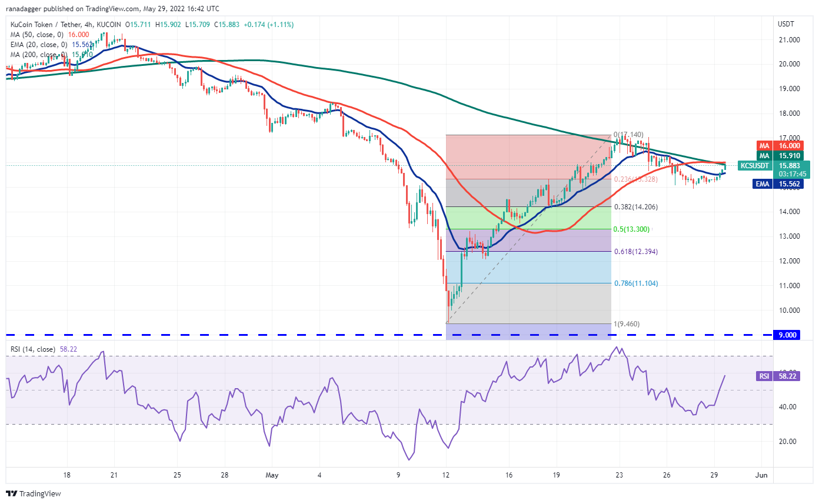Click date 18 on the time axis
This screenshot has height=504, width=819.
click(67, 475)
